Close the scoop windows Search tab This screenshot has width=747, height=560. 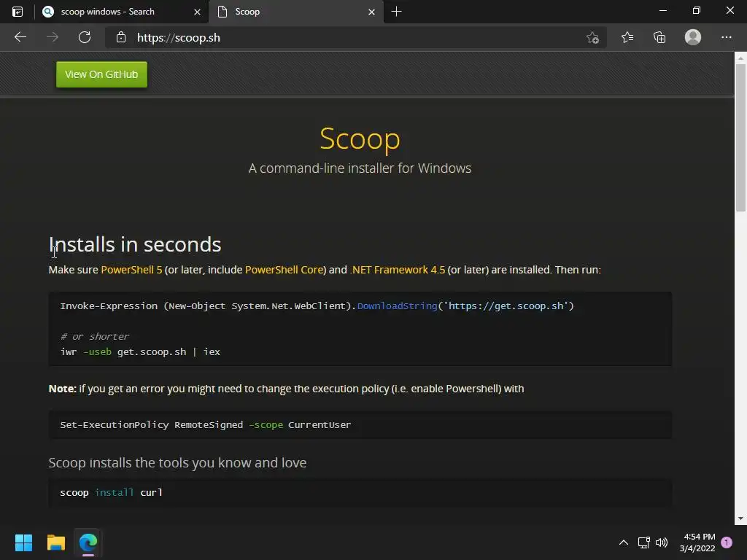[x=197, y=12]
